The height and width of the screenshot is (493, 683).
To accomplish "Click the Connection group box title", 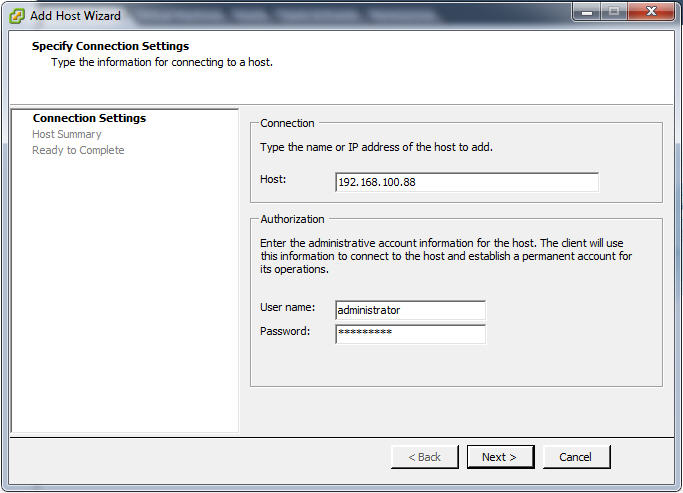I will 287,123.
